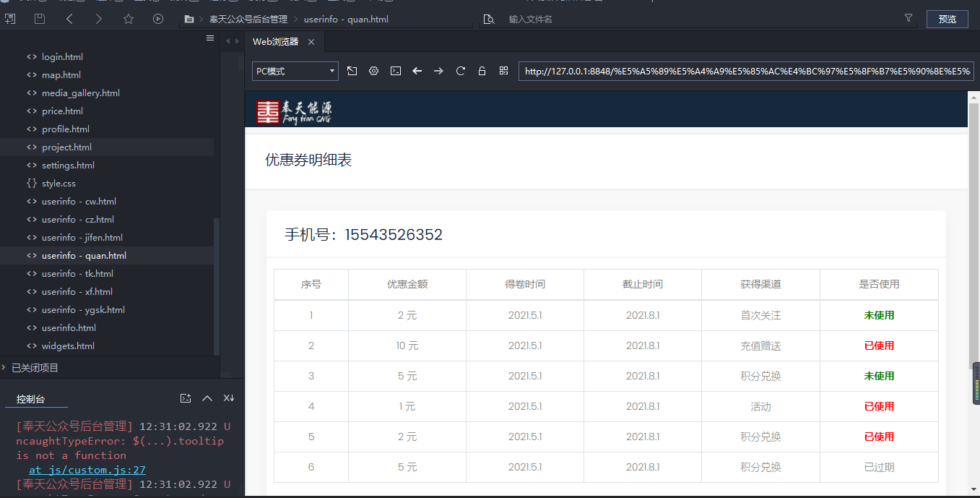Open browser devtools console icon

(x=396, y=71)
